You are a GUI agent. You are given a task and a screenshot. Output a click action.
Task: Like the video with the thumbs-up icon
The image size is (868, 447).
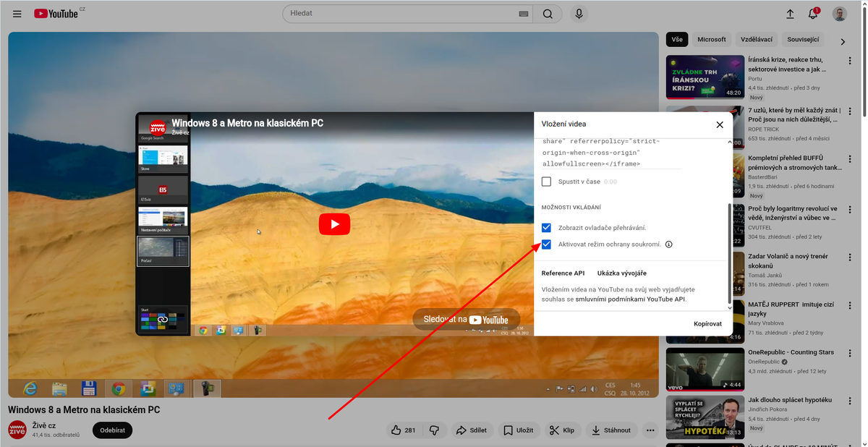(x=397, y=430)
